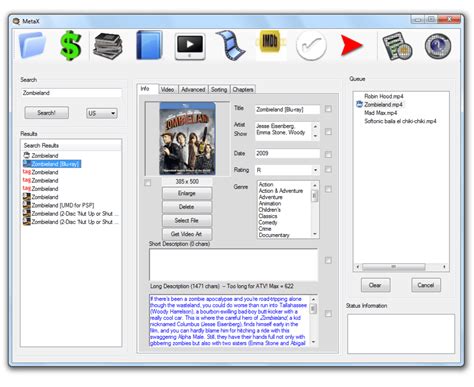Screen dimensions: 474x387
Task: Click the Title input field
Action: click(x=287, y=109)
